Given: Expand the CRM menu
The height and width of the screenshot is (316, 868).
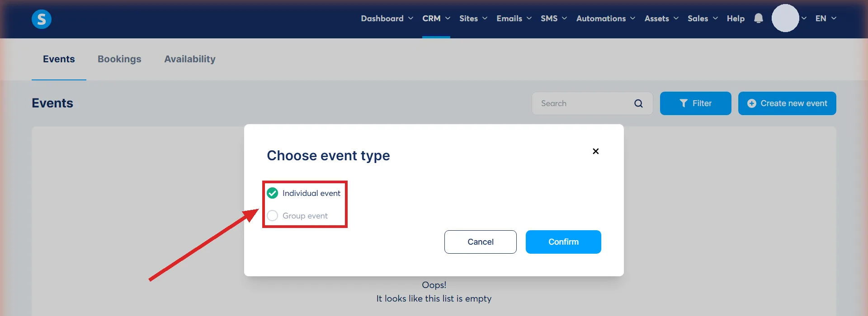Looking at the screenshot, I should (436, 19).
